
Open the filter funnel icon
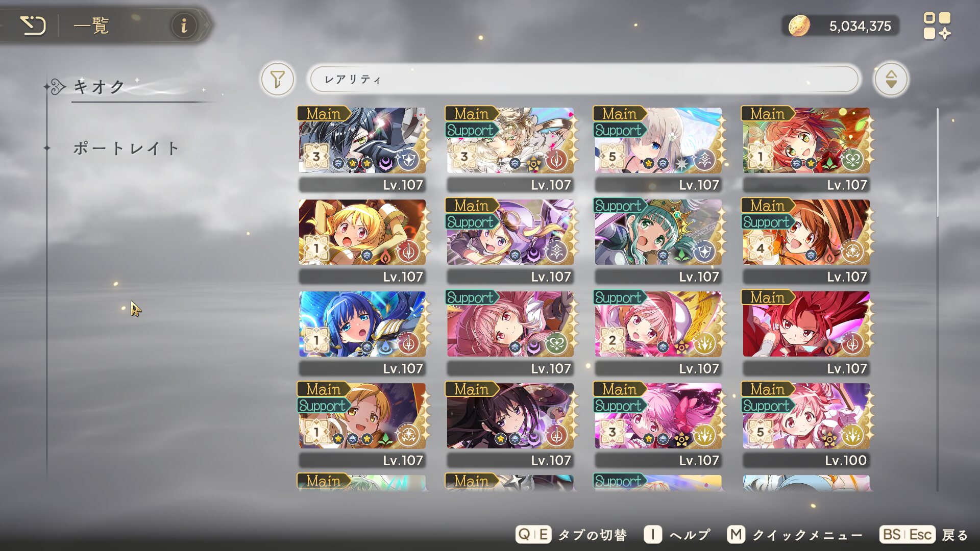(x=277, y=79)
